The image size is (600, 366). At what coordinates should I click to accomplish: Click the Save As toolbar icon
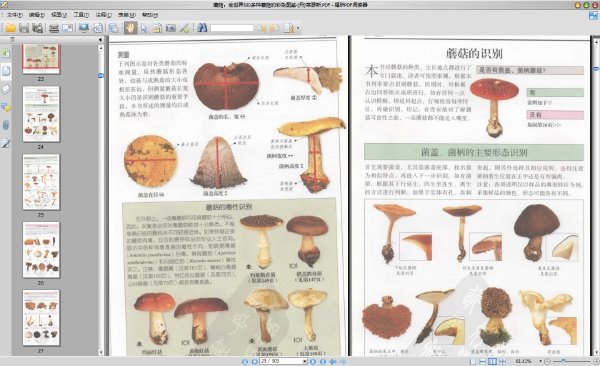tap(38, 28)
